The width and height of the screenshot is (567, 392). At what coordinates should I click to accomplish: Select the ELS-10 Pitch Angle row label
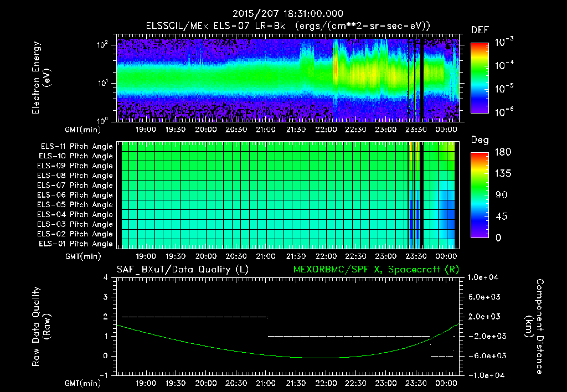[75, 156]
